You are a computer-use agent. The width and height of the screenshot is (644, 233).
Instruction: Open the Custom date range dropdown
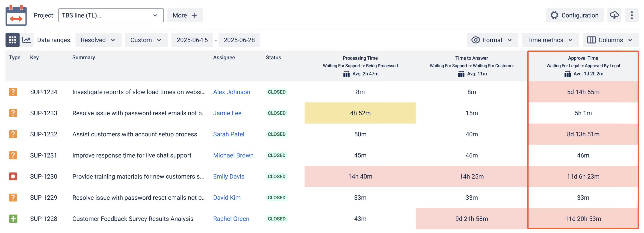(146, 40)
